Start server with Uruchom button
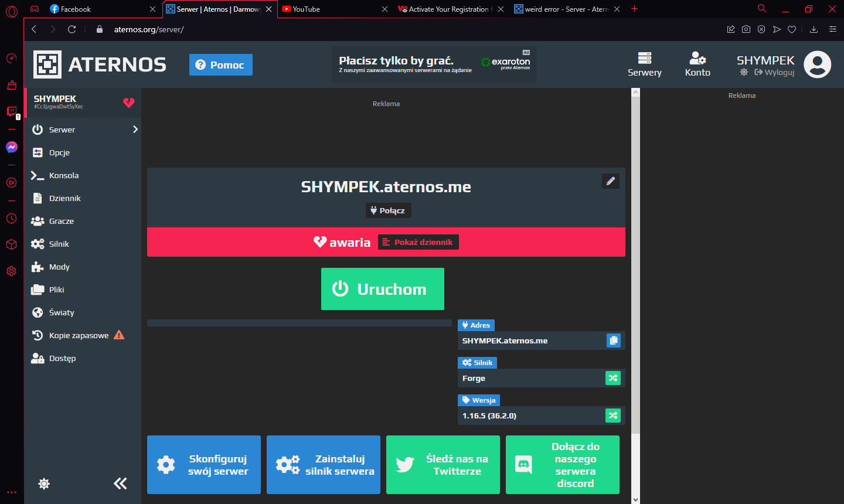The width and height of the screenshot is (844, 504). pyautogui.click(x=383, y=289)
